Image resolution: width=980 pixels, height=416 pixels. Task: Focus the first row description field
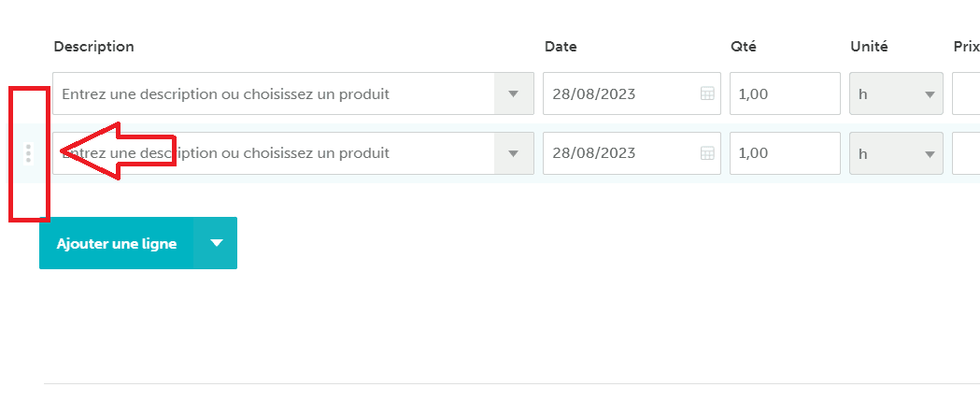pos(274,93)
